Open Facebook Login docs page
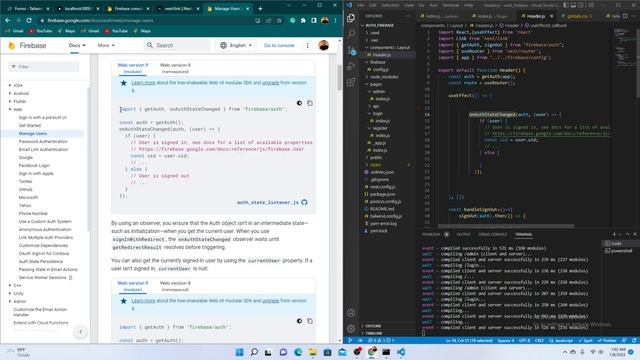640x360 pixels. pos(34,166)
